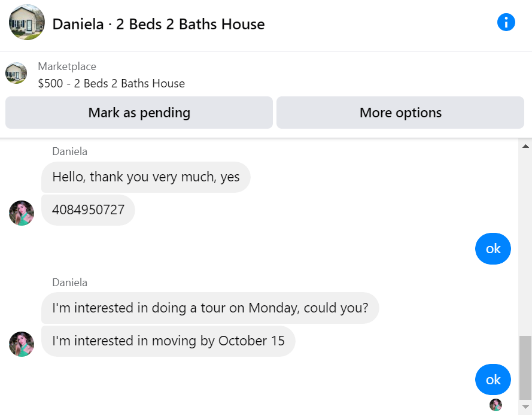
Task: Click the "Hello, thank you very much" bubble
Action: coord(145,177)
